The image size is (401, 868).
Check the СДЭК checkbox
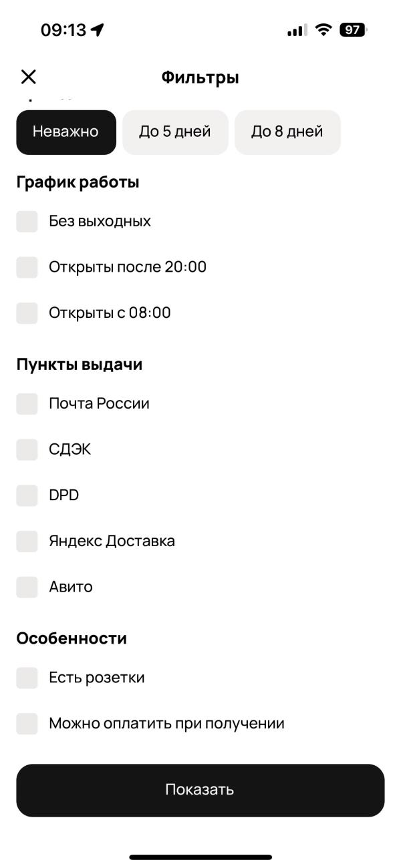point(26,449)
